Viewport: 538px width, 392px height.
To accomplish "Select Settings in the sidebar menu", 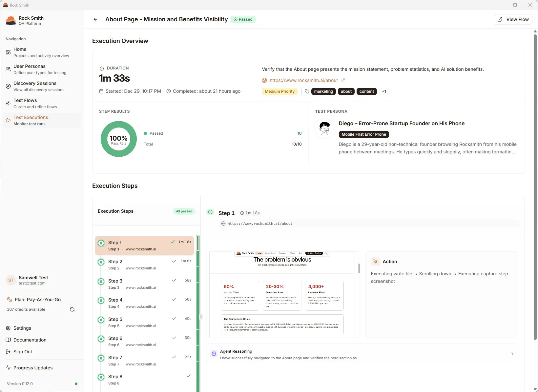I will [22, 328].
